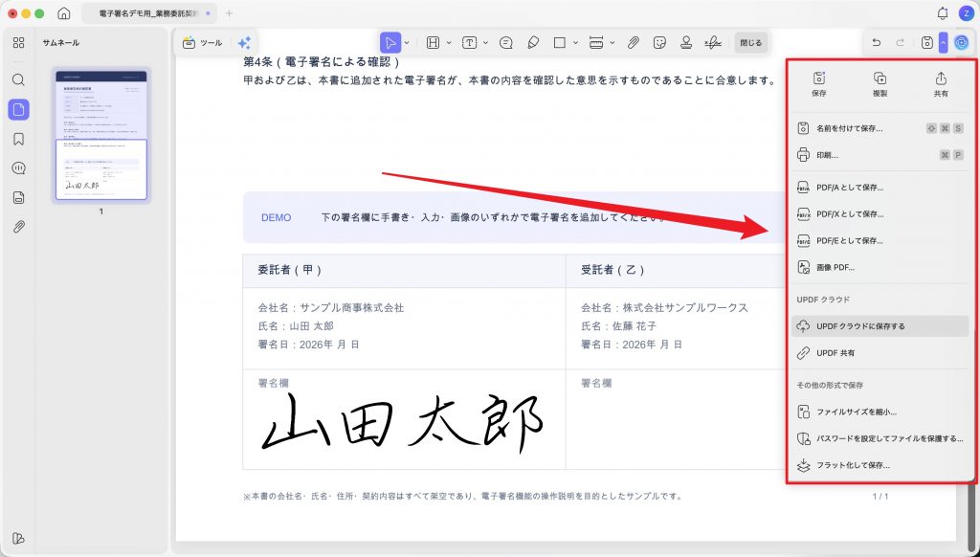This screenshot has width=980, height=557.
Task: Open the home screen icon
Action: [64, 13]
